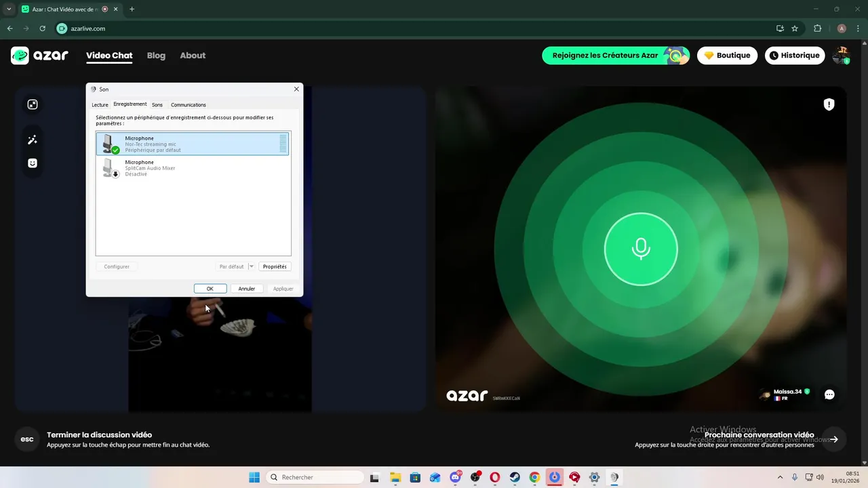The image size is (868, 488).
Task: Open Google Chrome from the taskbar
Action: tap(534, 477)
